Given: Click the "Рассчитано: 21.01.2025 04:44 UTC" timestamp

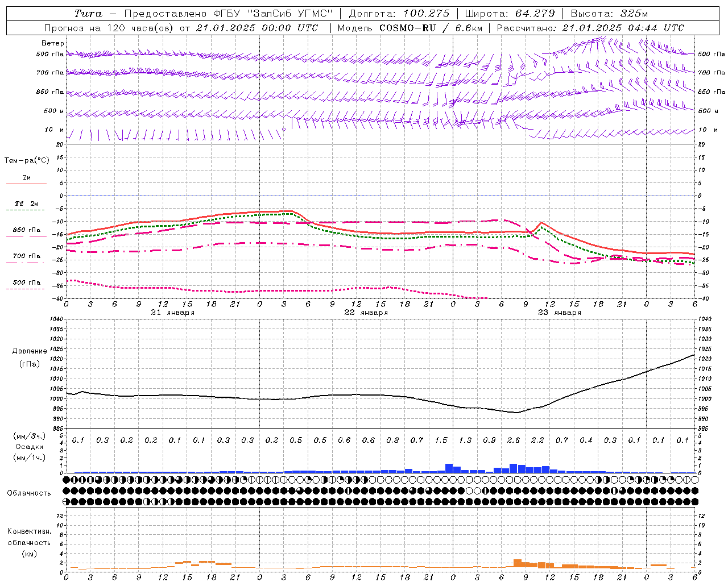Looking at the screenshot, I should click(590, 28).
